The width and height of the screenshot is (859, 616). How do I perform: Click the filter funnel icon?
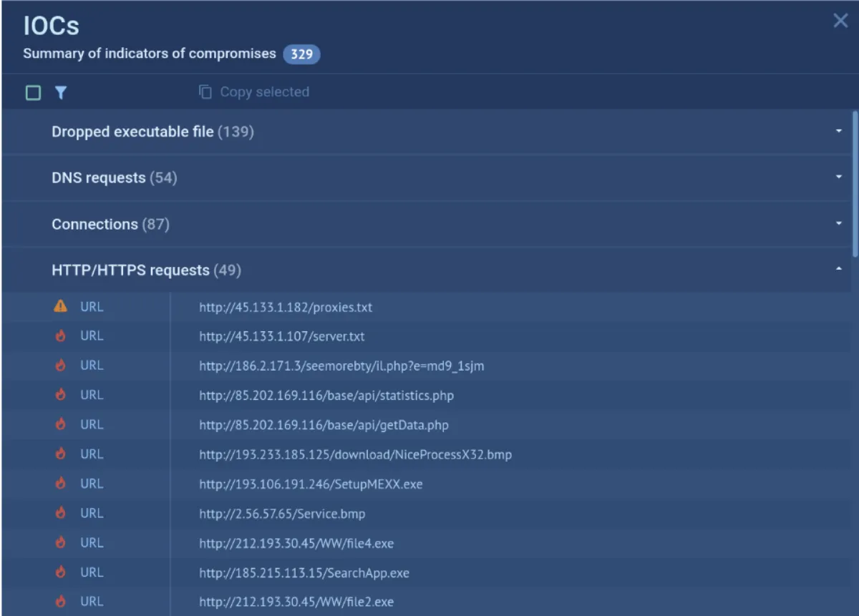pos(61,93)
